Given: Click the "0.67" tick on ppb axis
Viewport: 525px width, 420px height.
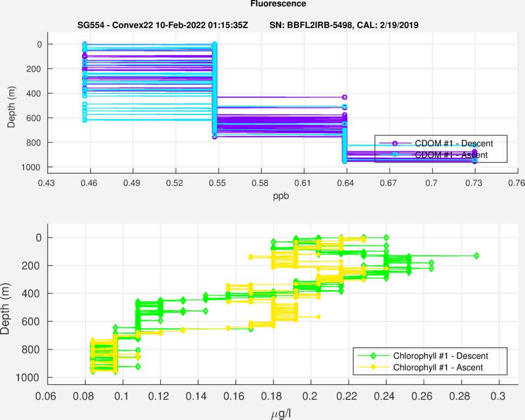Looking at the screenshot, I should [x=388, y=183].
